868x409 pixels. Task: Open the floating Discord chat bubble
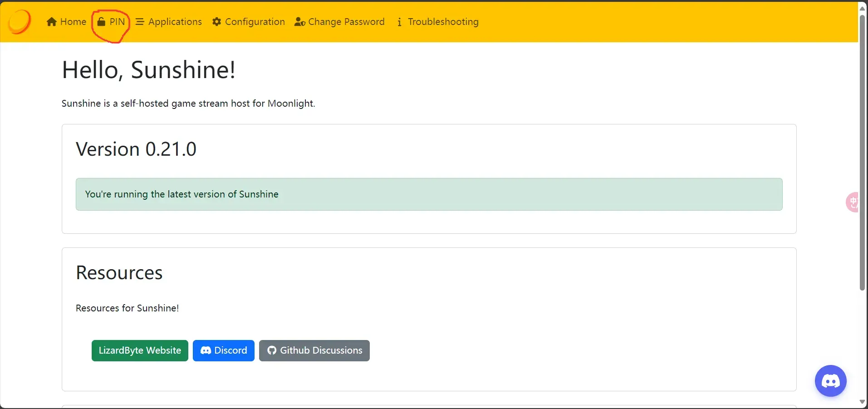[830, 381]
